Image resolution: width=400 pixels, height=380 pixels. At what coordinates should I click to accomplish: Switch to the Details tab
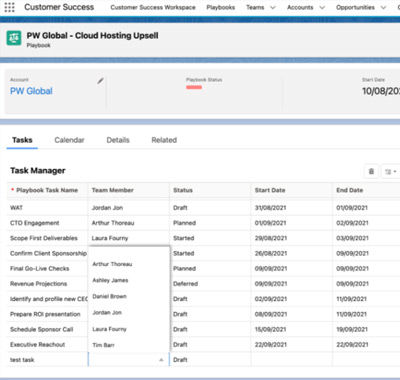pyautogui.click(x=118, y=140)
